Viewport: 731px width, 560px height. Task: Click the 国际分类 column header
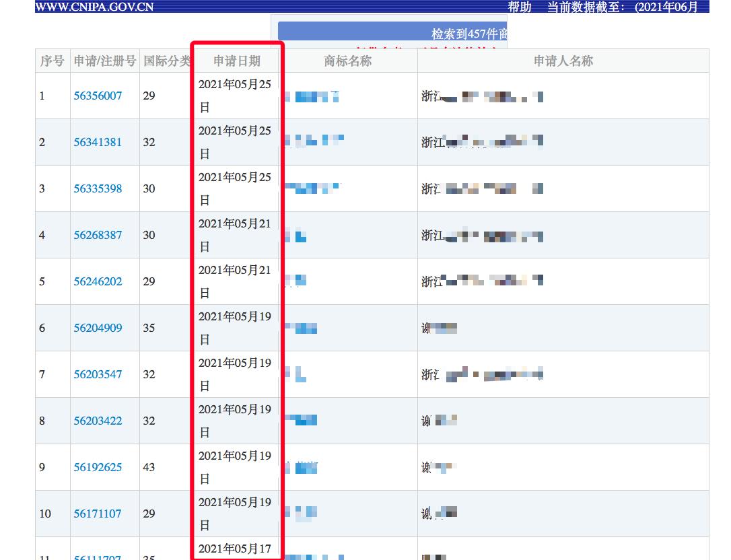(x=167, y=61)
